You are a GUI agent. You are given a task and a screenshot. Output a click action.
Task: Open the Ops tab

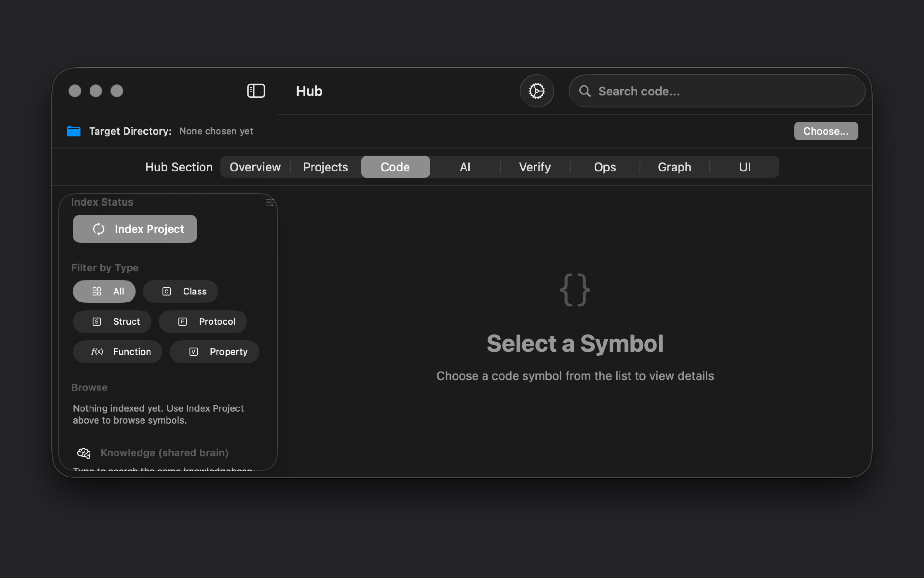(x=605, y=167)
